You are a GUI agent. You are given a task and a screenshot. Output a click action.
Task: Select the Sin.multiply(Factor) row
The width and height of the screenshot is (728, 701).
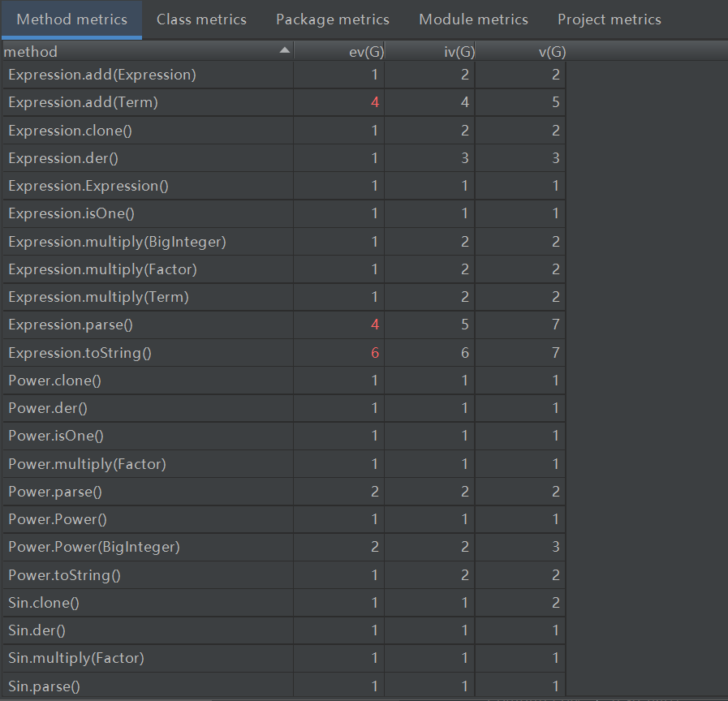(x=76, y=658)
